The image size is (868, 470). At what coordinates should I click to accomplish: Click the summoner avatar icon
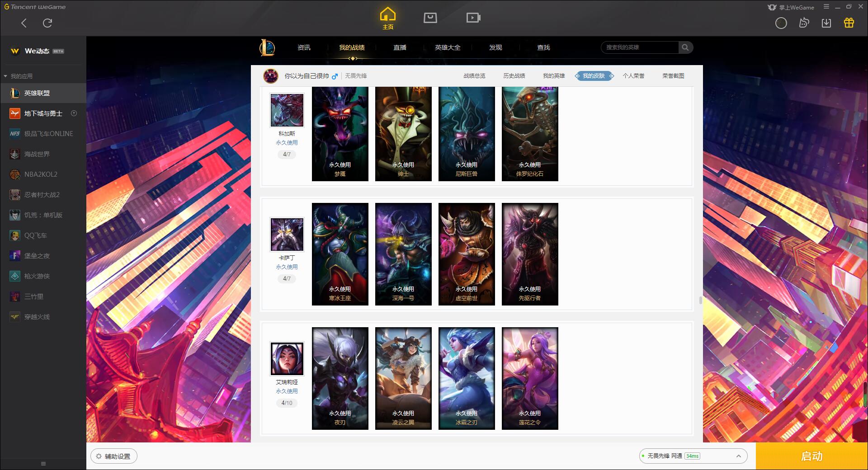tap(271, 76)
